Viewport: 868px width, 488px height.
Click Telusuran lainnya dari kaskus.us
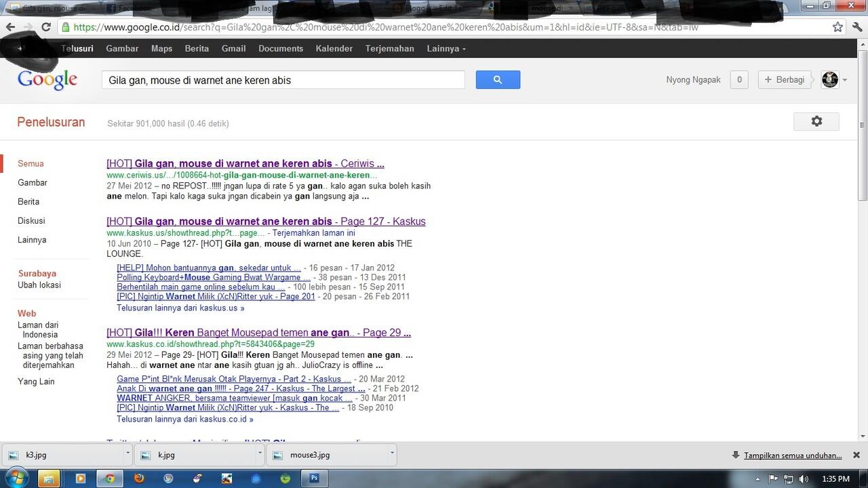180,308
